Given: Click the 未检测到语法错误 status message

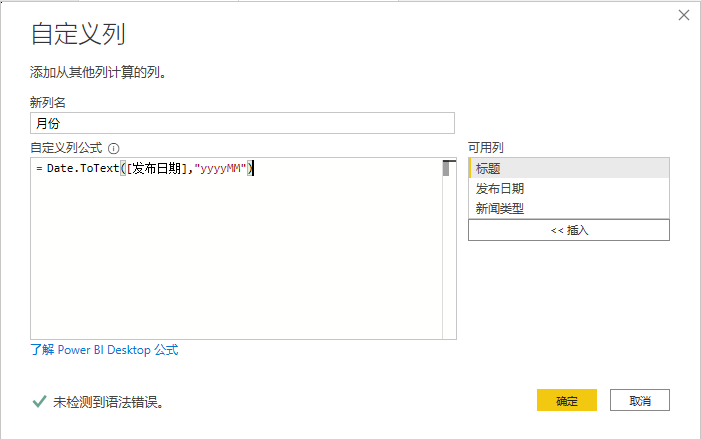Looking at the screenshot, I should coord(108,402).
